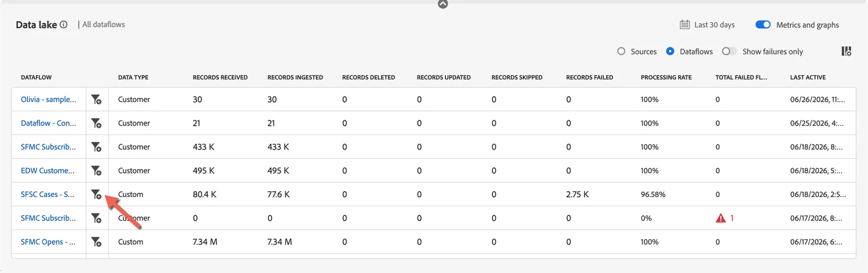Click filter icon for Dataflow - Con row
The image size is (868, 273).
(x=96, y=123)
